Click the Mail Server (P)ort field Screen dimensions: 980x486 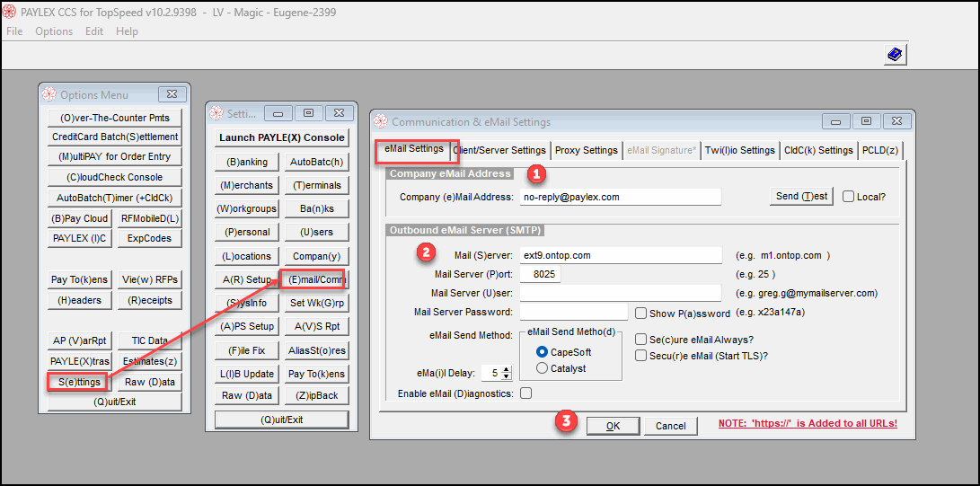pos(540,274)
